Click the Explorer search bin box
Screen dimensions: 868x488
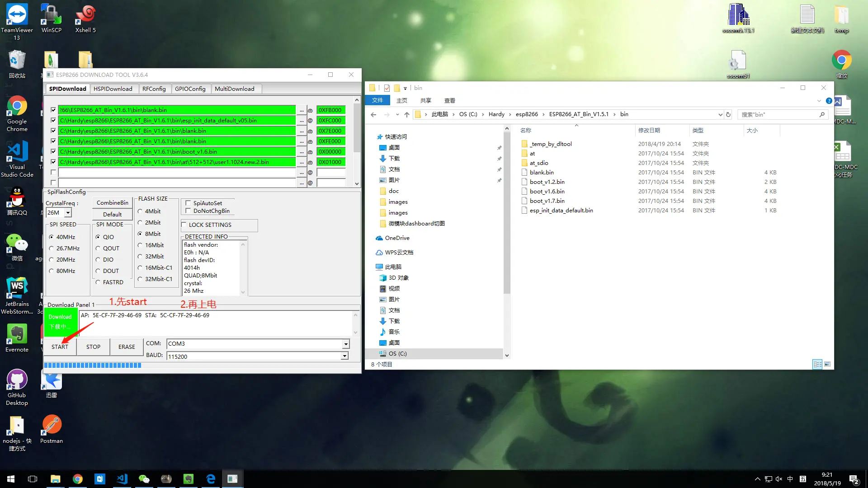point(783,114)
